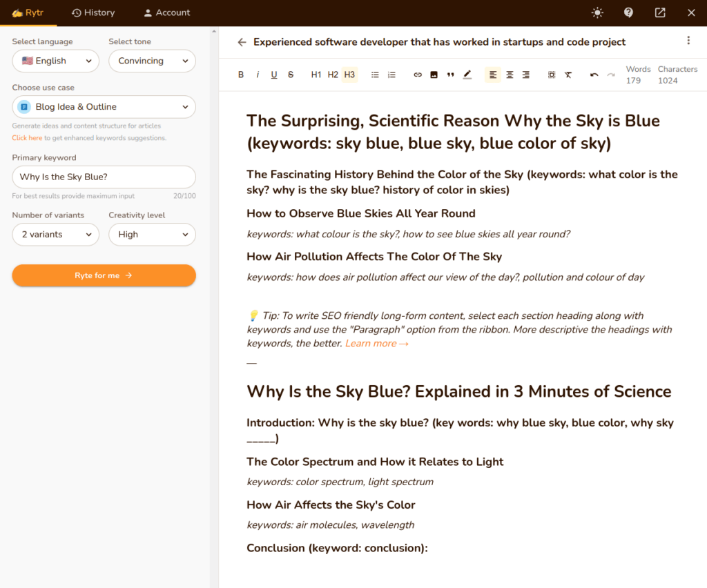Select the text highlighter tool
This screenshot has width=707, height=588.
pos(467,75)
